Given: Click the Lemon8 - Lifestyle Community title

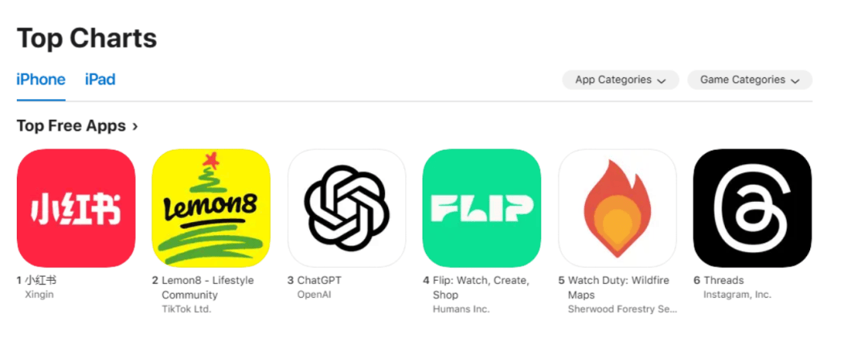Looking at the screenshot, I should click(207, 287).
